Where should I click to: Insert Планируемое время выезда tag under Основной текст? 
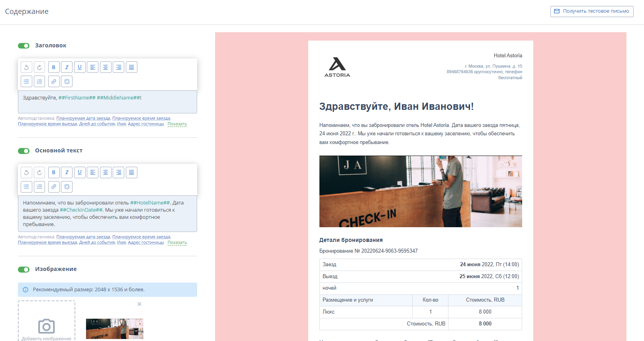(x=47, y=243)
